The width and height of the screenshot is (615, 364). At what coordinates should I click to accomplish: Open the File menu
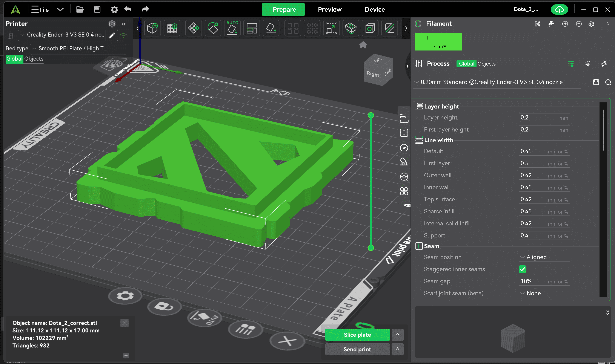point(40,10)
